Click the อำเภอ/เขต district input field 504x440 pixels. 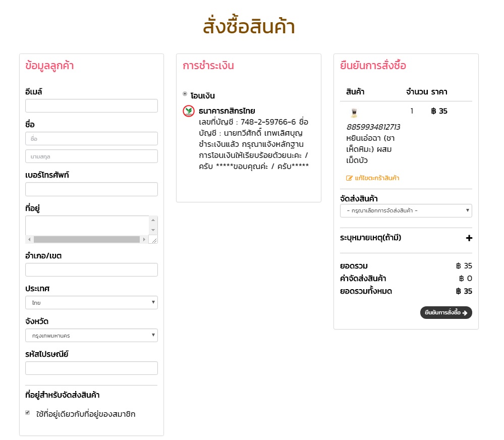click(91, 270)
